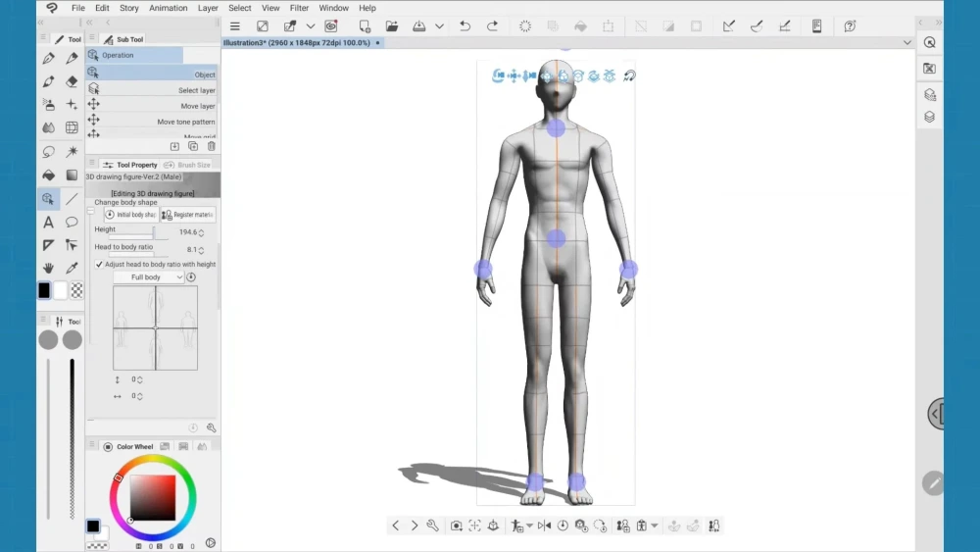This screenshot has width=980, height=552.
Task: Open the smartphone connection icon
Action: [x=816, y=26]
